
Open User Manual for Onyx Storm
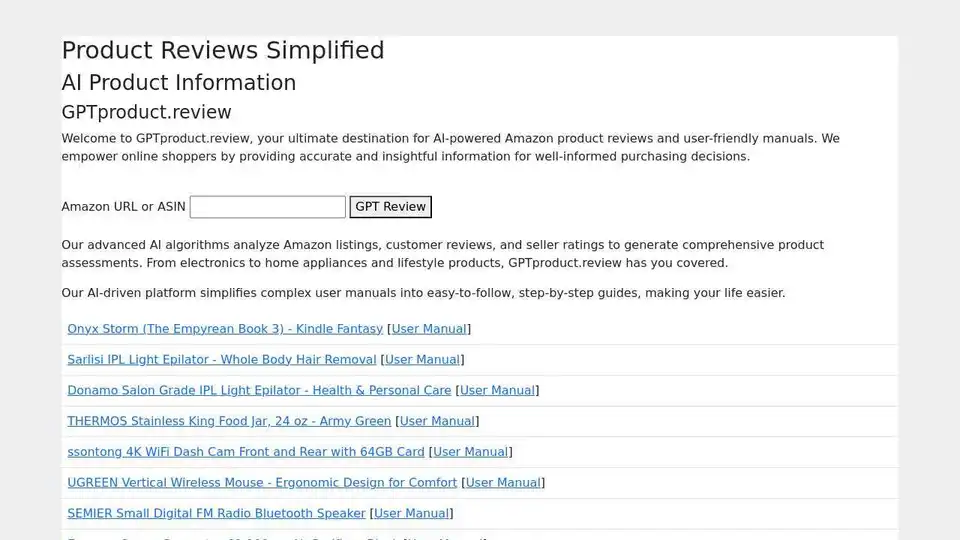pos(429,329)
